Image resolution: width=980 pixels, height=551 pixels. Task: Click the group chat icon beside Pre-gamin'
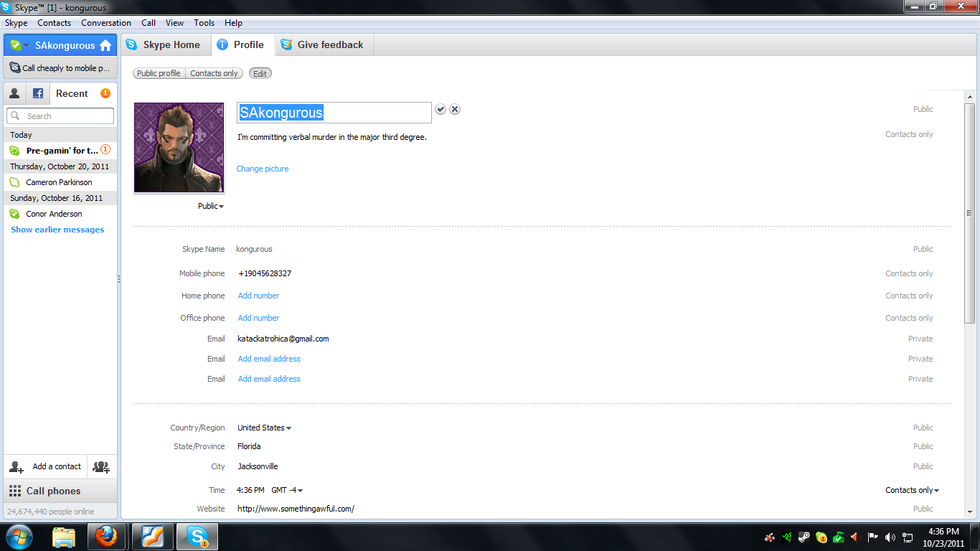coord(14,151)
